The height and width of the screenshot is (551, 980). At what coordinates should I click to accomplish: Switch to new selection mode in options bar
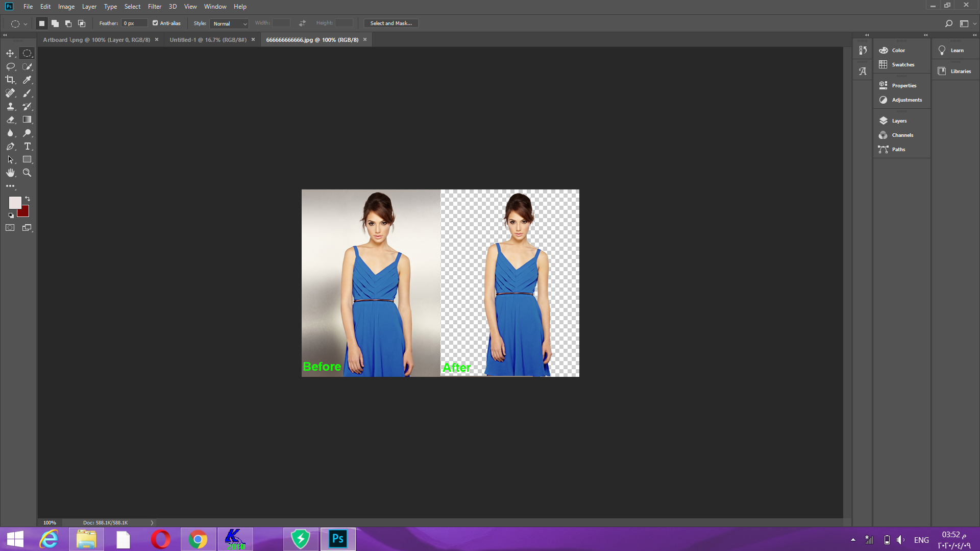click(41, 23)
